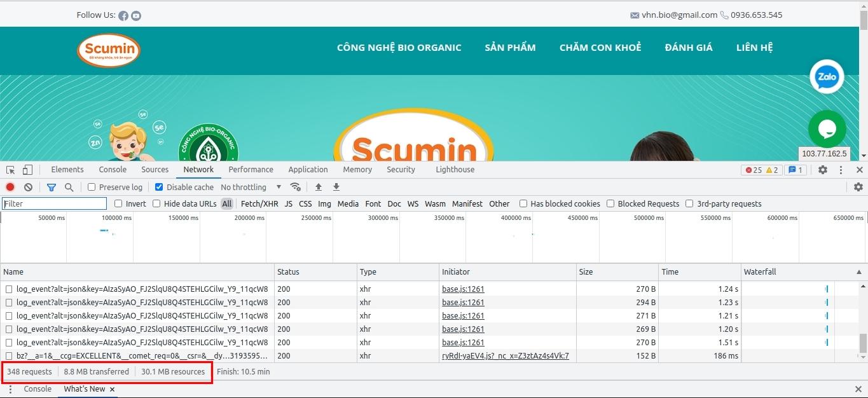Check Has blocked cookies
Image resolution: width=868 pixels, height=398 pixels.
(x=523, y=203)
